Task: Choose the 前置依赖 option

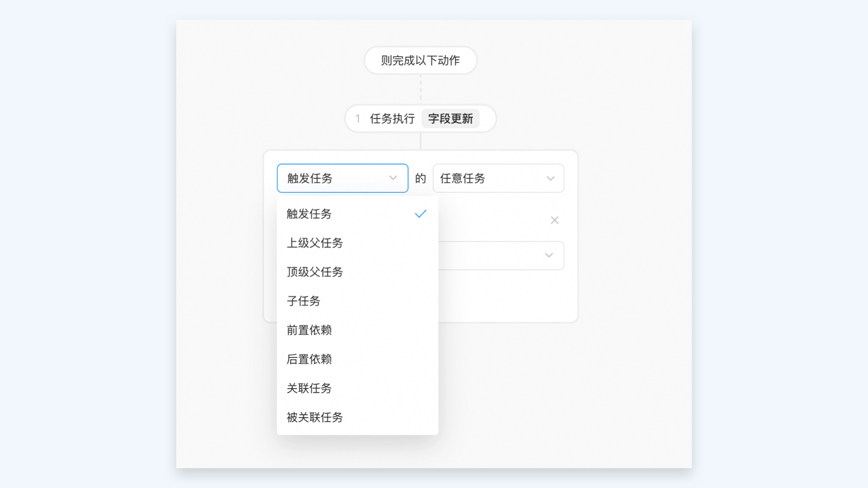Action: (309, 330)
